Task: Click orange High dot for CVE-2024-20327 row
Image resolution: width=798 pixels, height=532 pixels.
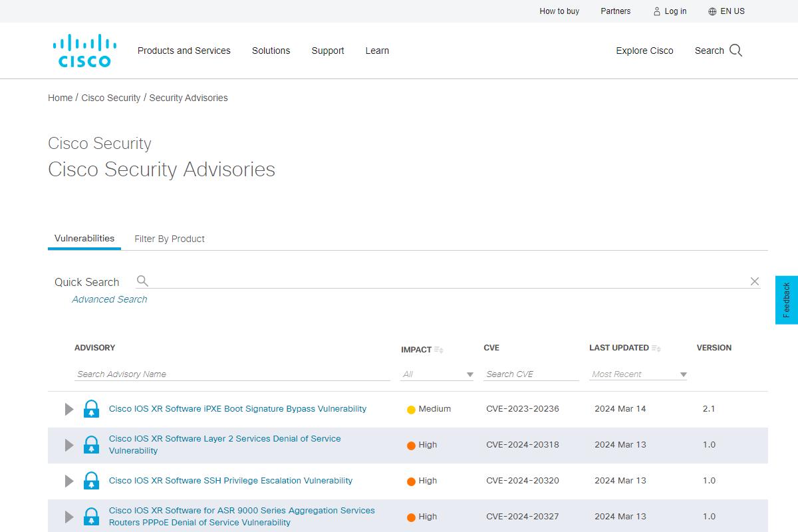Action: click(x=411, y=517)
